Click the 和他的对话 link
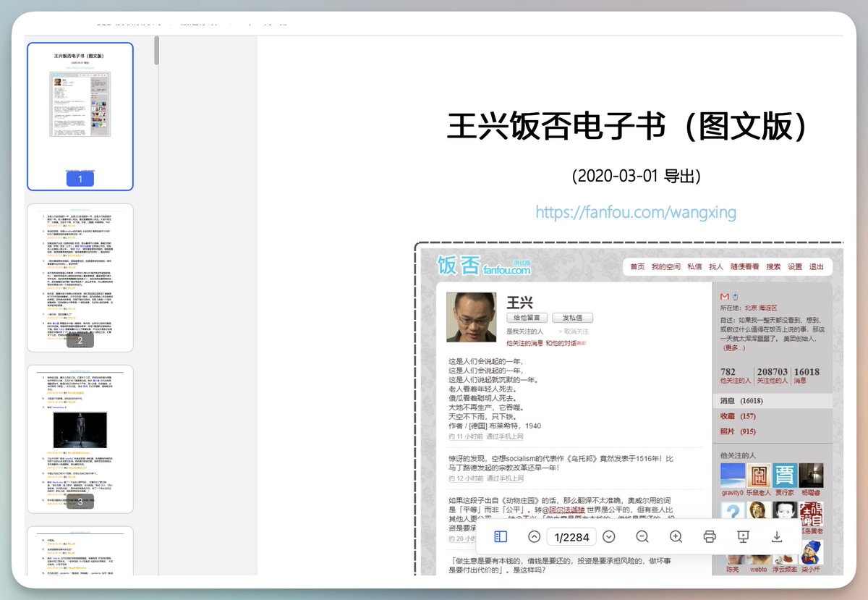The height and width of the screenshot is (600, 868). (x=563, y=343)
